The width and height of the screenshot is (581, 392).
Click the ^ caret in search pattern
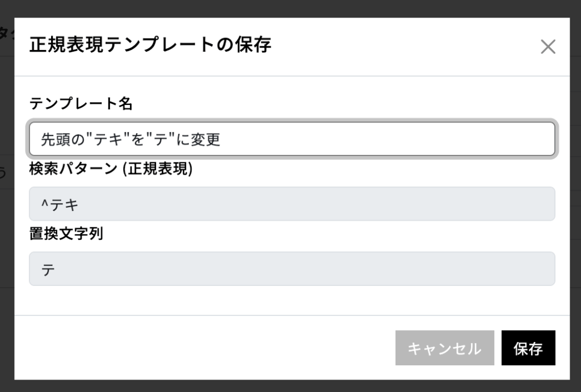pos(44,204)
